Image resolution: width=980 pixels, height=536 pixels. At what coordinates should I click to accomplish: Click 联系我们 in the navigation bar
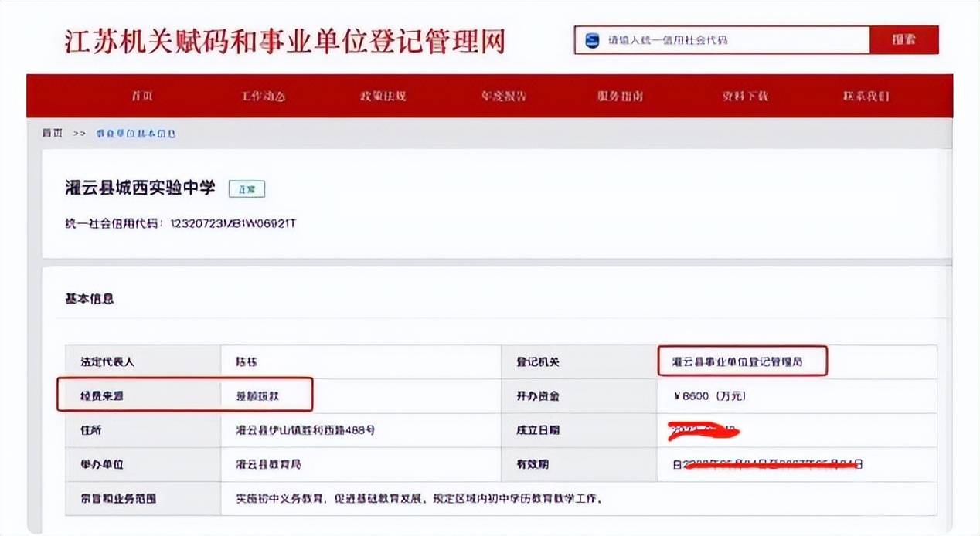tap(866, 97)
